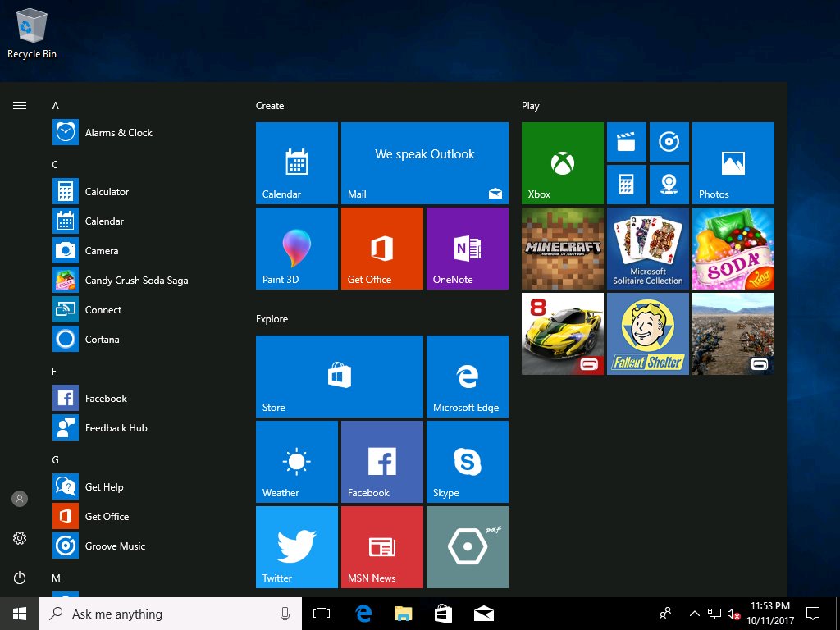This screenshot has height=630, width=840.
Task: Launch the Fallout Shelter tile
Action: tap(648, 334)
